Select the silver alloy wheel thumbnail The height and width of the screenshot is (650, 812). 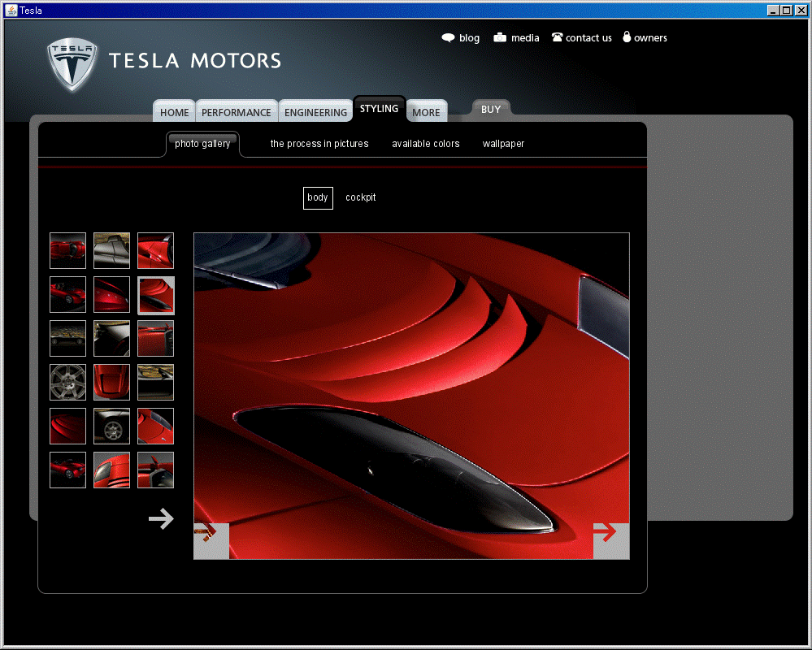[67, 382]
